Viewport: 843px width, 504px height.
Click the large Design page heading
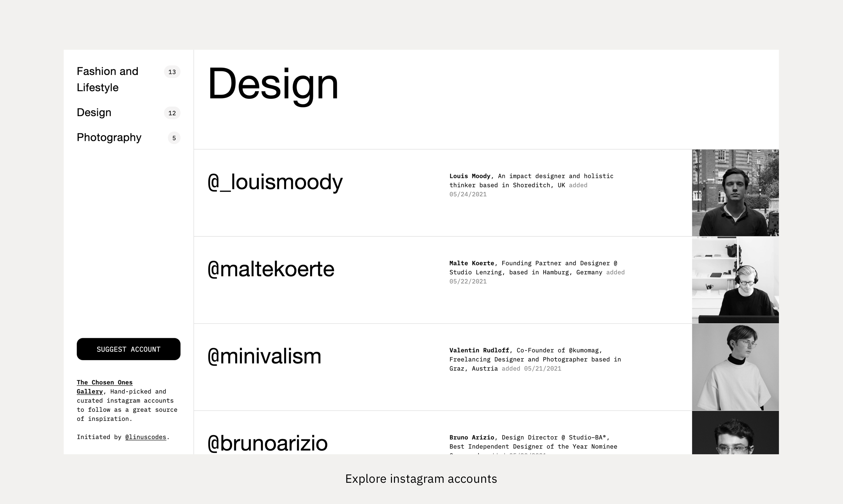coord(272,84)
